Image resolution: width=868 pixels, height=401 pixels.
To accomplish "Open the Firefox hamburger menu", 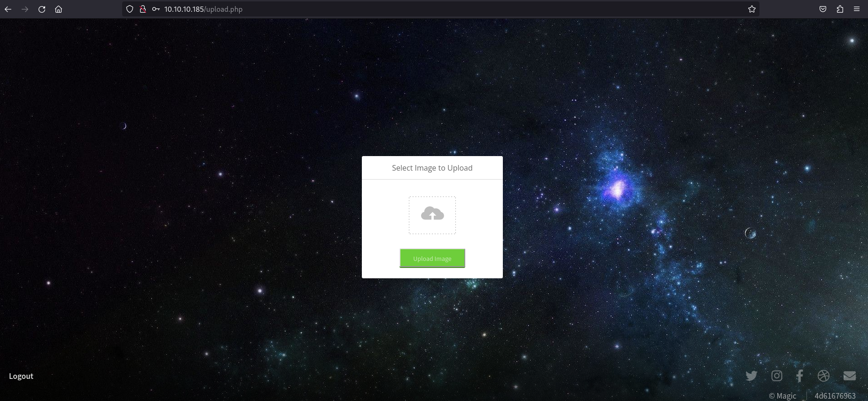I will pos(857,9).
